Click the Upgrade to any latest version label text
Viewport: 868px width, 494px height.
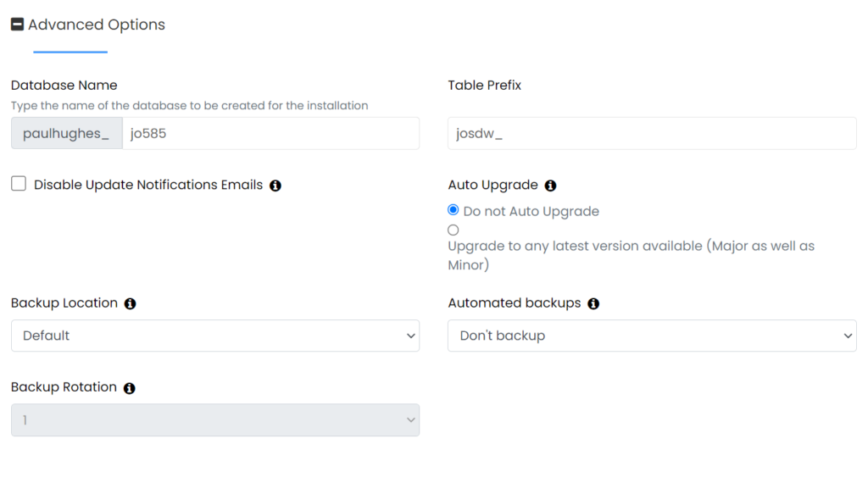pos(631,255)
